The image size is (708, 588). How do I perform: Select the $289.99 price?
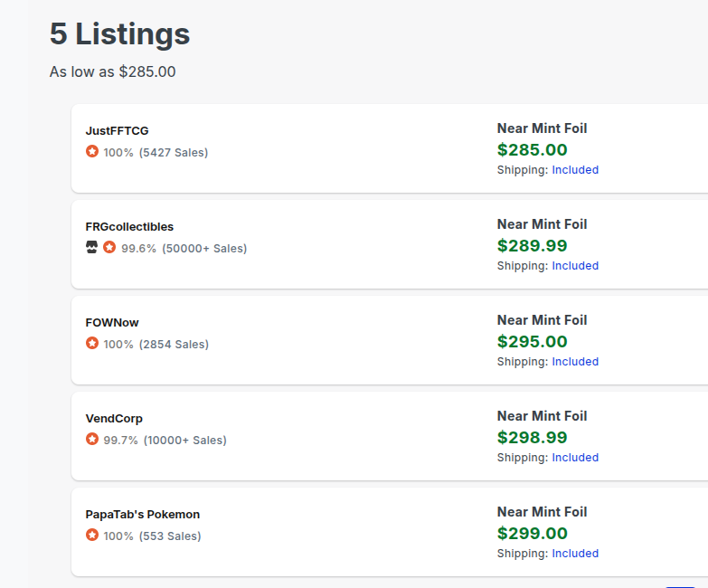tap(533, 246)
